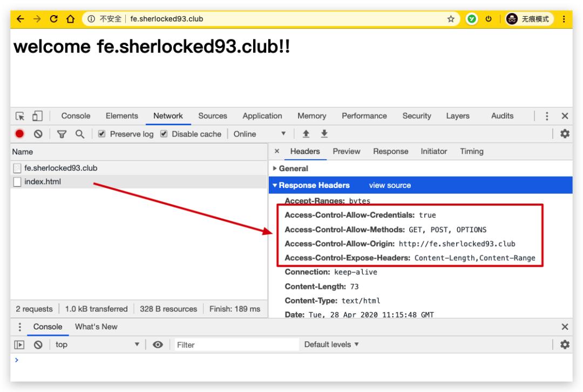Switch to Elements panel tab
The width and height of the screenshot is (583, 392).
tap(121, 116)
